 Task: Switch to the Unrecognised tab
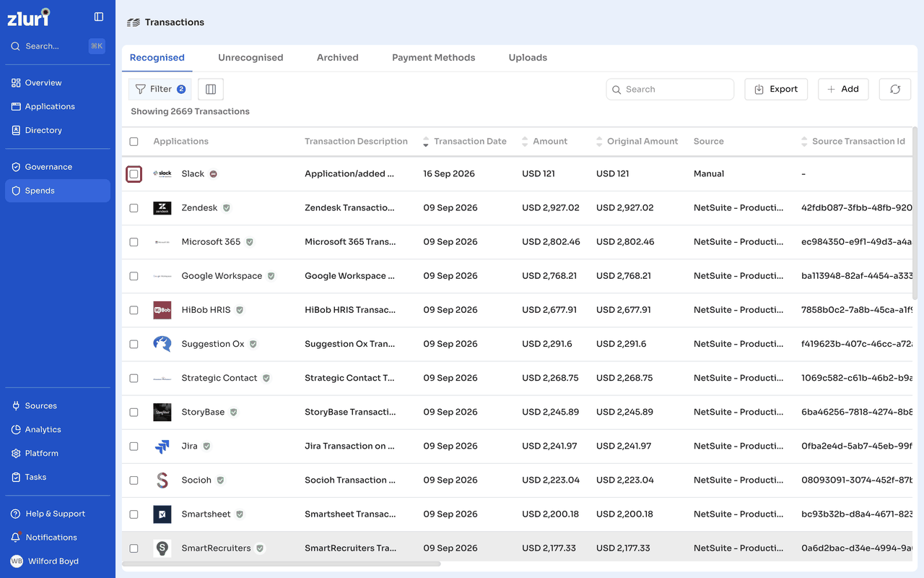click(x=250, y=58)
